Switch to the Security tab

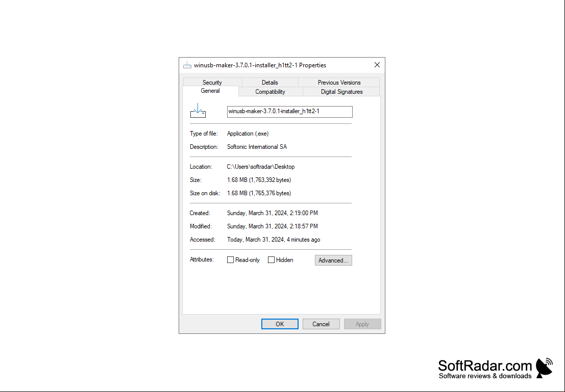[x=212, y=83]
